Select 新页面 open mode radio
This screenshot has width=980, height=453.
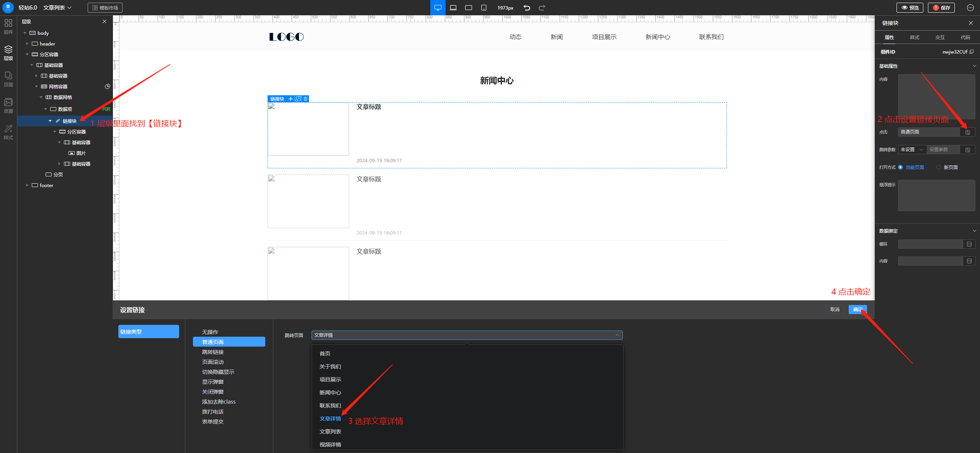[939, 167]
